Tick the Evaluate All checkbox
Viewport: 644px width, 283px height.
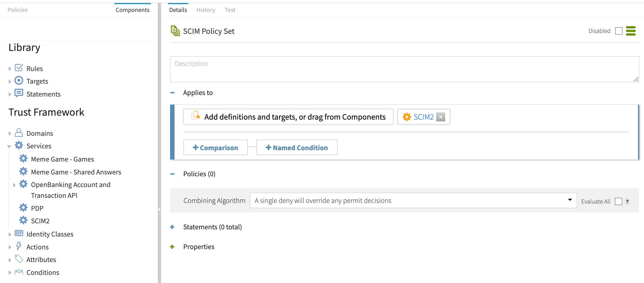coord(618,201)
